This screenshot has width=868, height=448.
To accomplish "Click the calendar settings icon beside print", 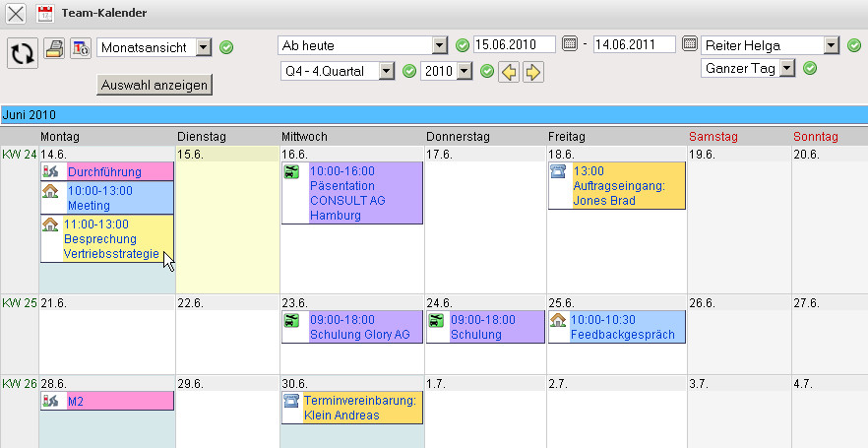I will pos(80,47).
